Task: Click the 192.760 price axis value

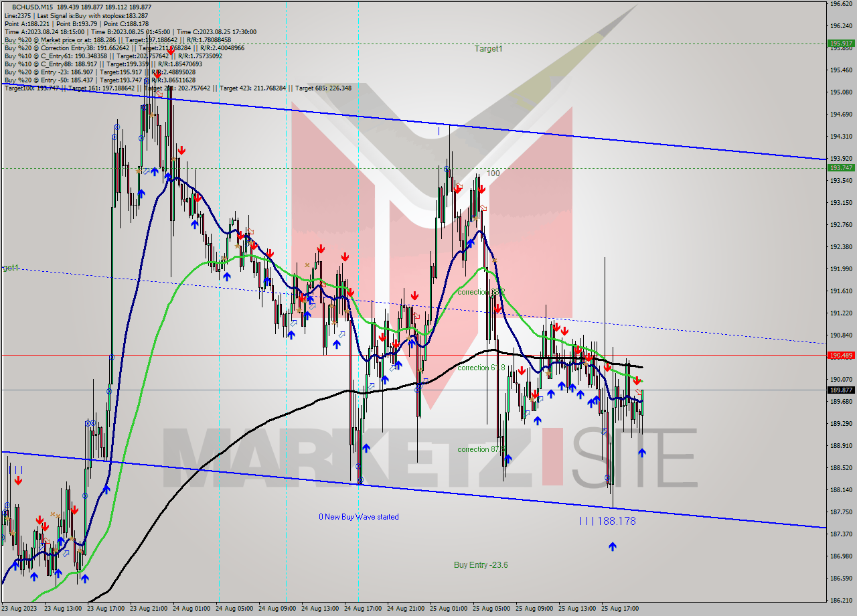Action: 842,225
